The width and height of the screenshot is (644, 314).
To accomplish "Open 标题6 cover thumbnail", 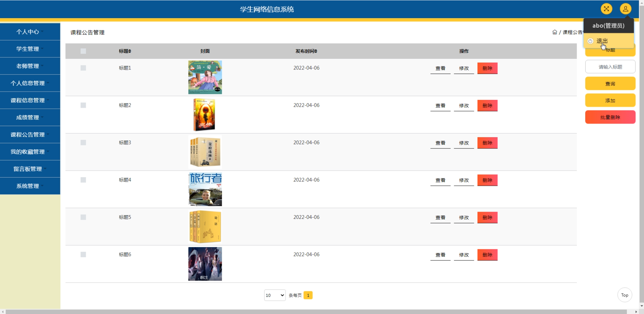I will point(205,264).
